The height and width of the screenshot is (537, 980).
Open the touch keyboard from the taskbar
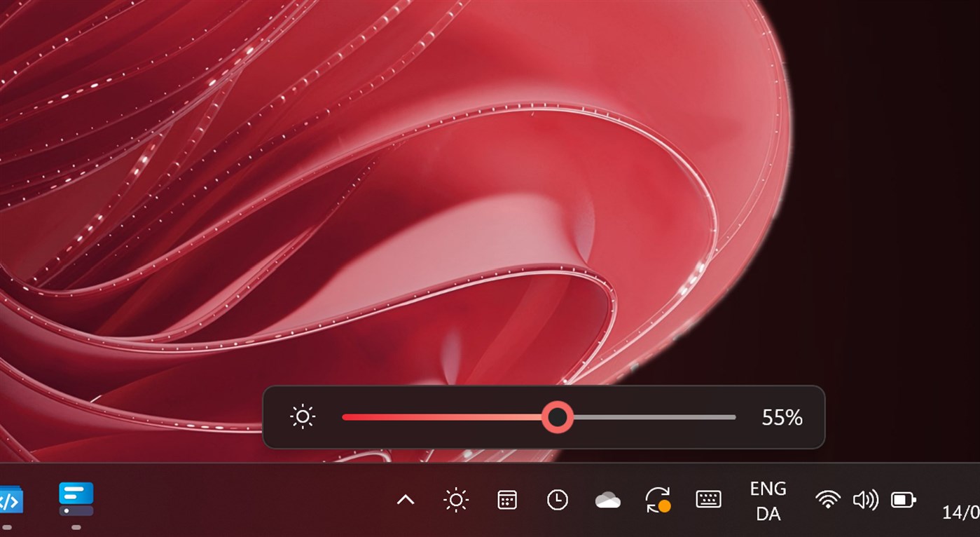coord(708,499)
